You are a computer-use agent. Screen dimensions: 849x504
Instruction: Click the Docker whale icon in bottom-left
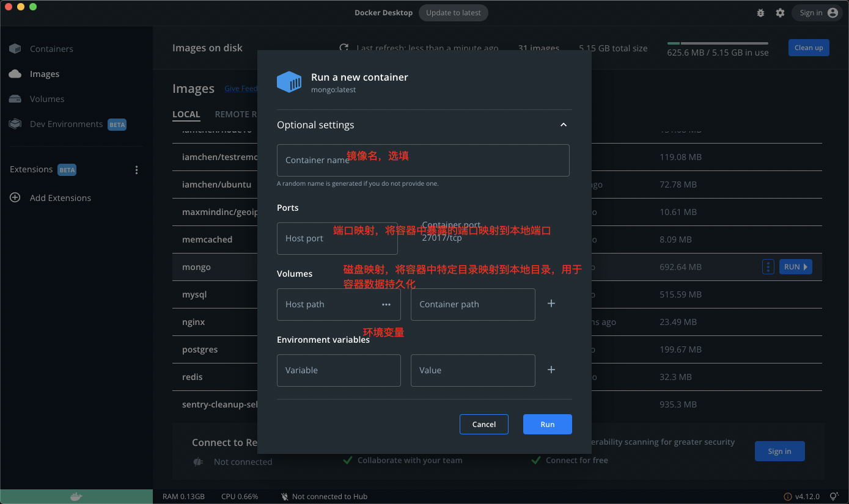(76, 497)
